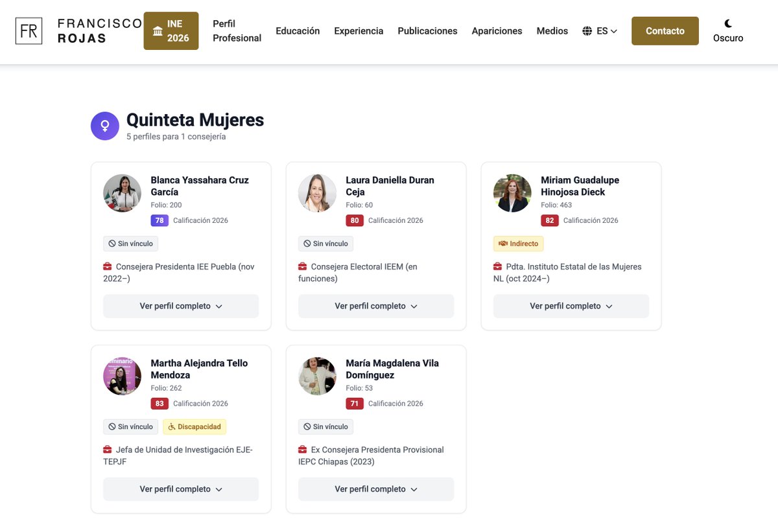Click the female gender icon beside Quinteta Mujeres
This screenshot has height=532, width=778.
coord(105,126)
